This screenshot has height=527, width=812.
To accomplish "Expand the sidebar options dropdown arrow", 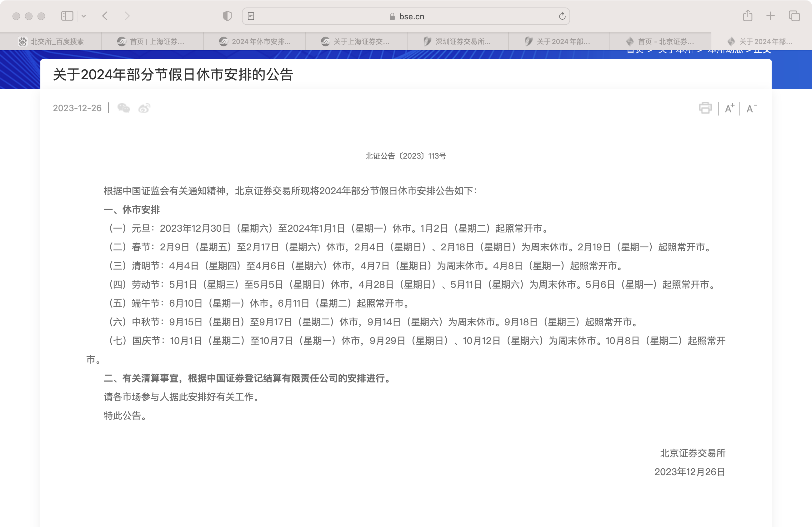I will (83, 16).
